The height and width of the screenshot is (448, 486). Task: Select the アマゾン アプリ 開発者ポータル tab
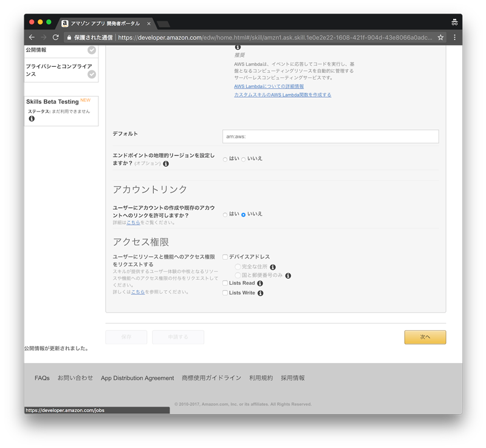click(104, 24)
